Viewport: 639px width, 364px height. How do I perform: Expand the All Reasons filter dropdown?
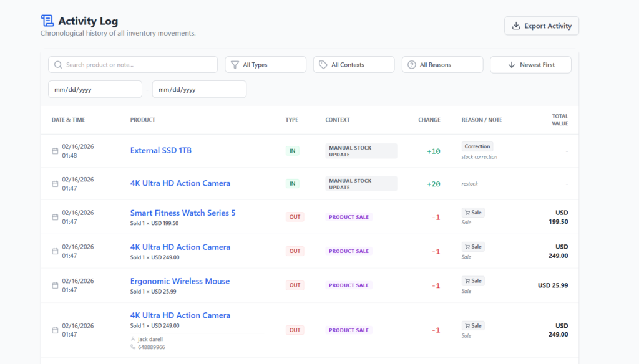pyautogui.click(x=442, y=65)
